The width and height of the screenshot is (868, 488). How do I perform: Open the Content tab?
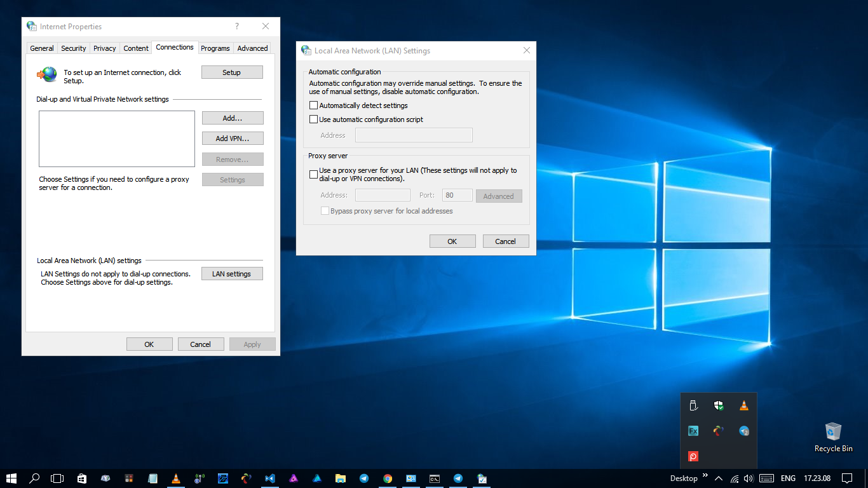coord(136,48)
